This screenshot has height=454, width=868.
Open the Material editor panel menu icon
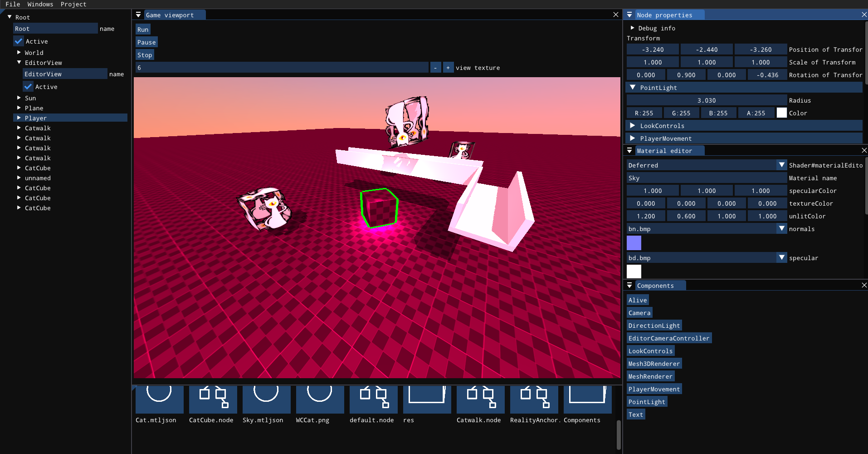629,150
